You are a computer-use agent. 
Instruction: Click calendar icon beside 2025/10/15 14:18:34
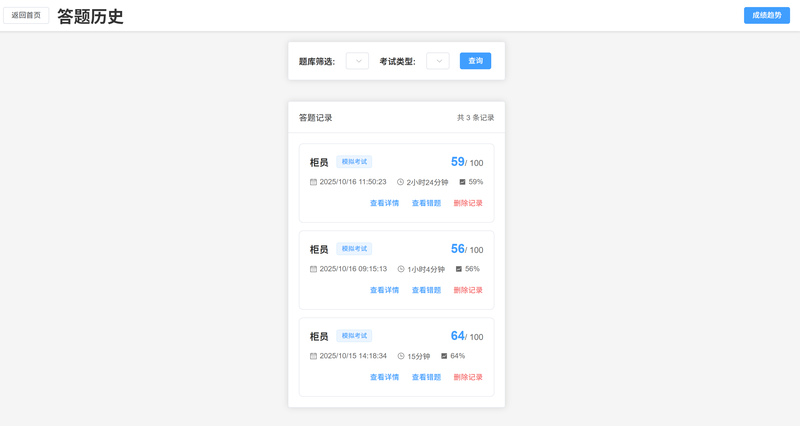tap(313, 356)
